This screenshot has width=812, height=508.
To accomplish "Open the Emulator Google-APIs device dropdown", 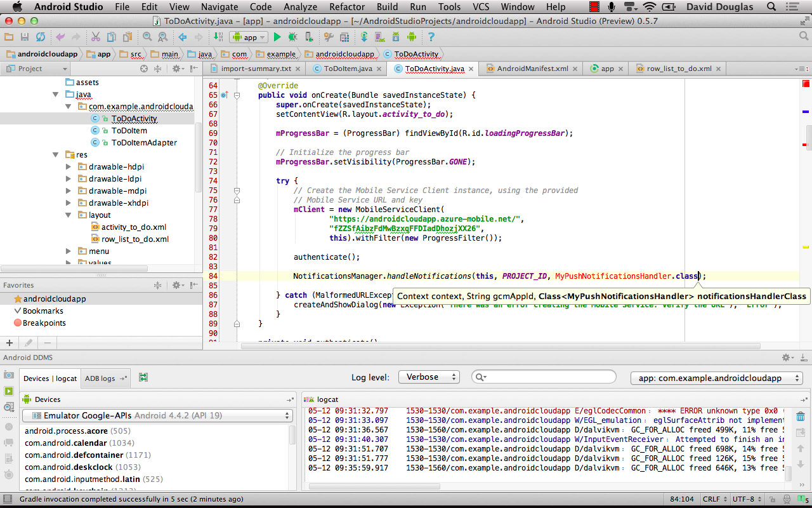I will [157, 416].
